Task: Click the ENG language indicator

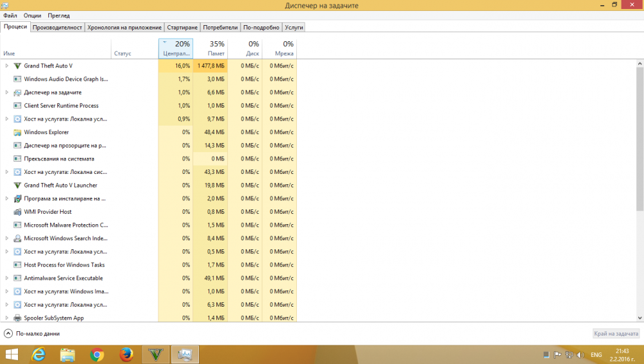Action: pyautogui.click(x=596, y=354)
